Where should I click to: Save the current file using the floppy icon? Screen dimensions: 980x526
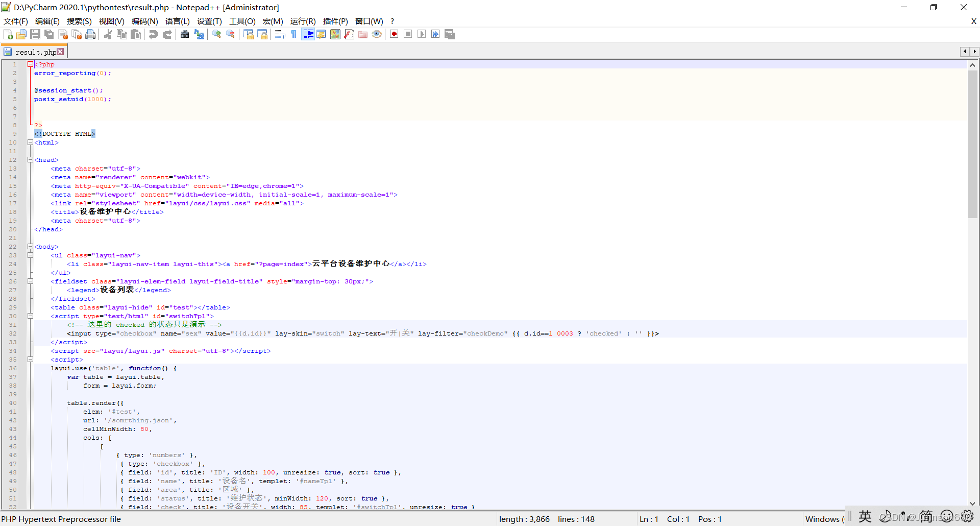(35, 34)
